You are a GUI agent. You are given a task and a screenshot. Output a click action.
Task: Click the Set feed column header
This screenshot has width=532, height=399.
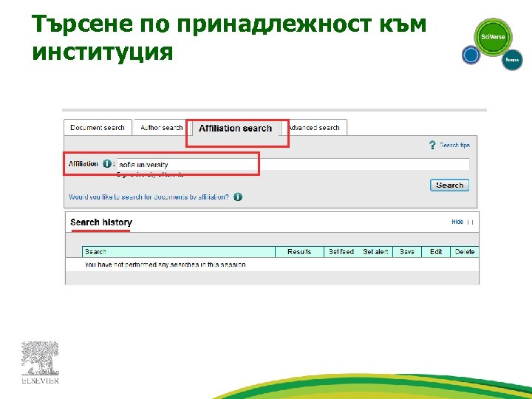point(341,252)
